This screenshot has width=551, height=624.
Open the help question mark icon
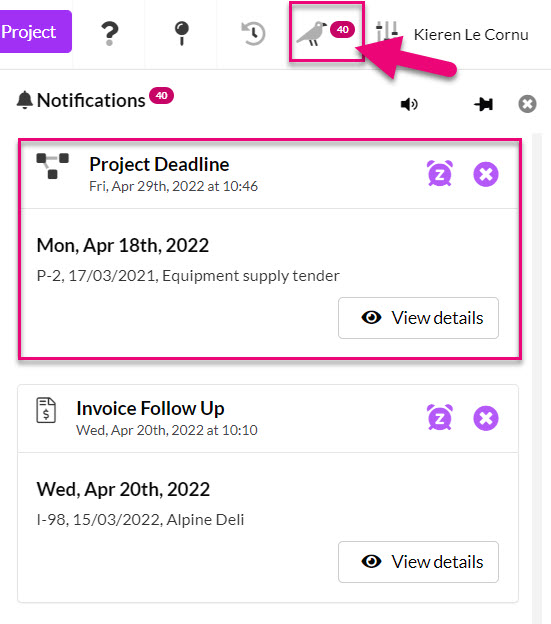pyautogui.click(x=109, y=33)
